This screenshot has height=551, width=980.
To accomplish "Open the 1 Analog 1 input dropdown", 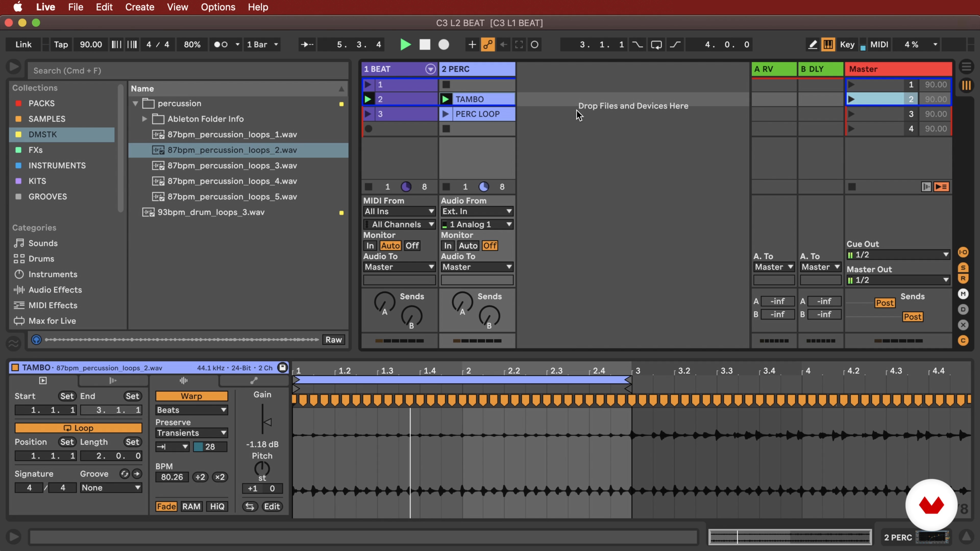I will point(477,224).
